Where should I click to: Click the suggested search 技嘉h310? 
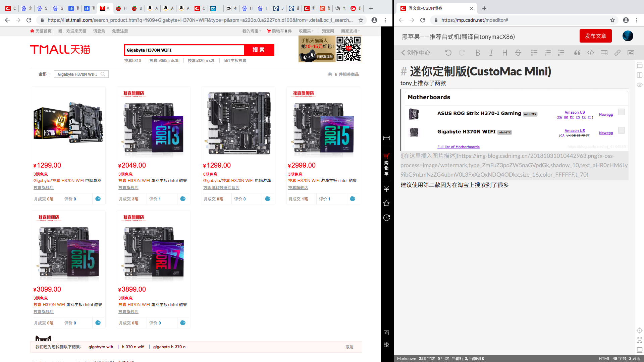(132, 61)
